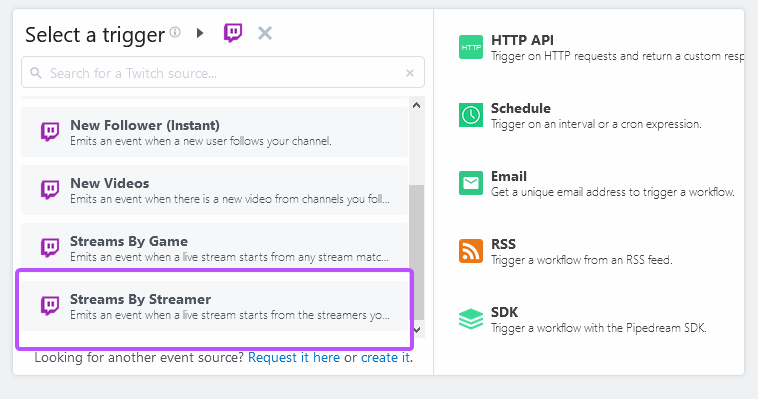758x399 pixels.
Task: Click text 'Get a unique email address to trigger a workflow.'
Action: pyautogui.click(x=612, y=192)
